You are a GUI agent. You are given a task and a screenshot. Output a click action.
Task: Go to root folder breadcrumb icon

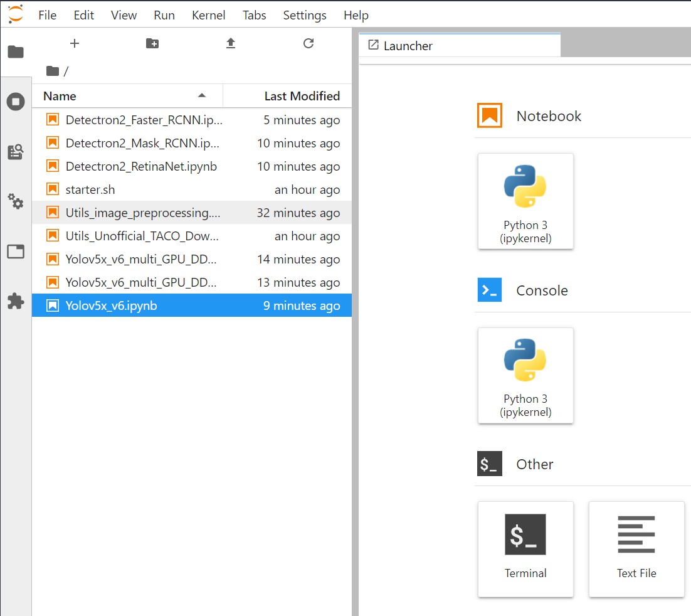coord(53,71)
